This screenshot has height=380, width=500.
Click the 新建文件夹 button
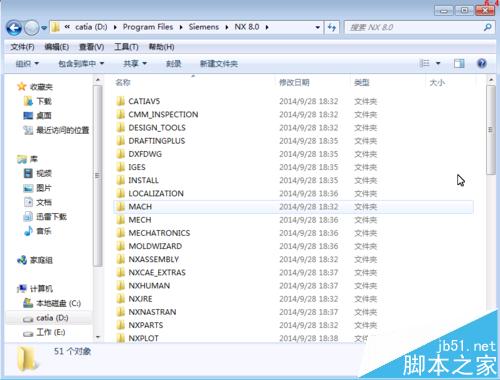pos(219,63)
